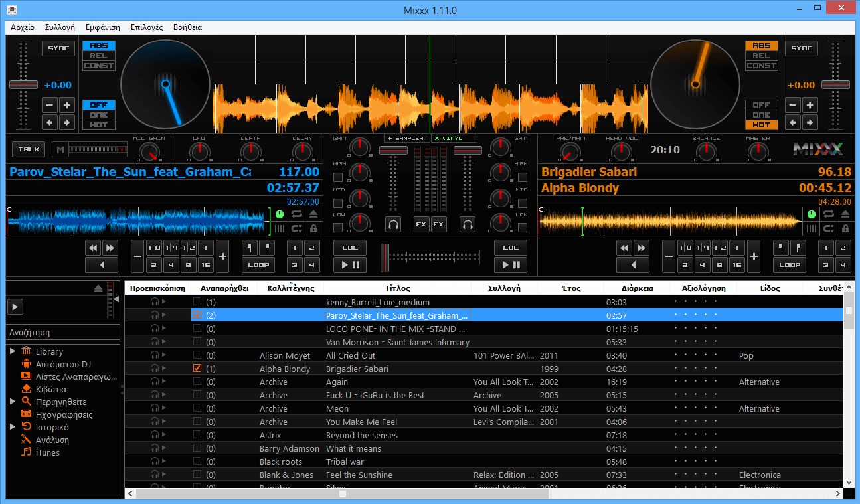
Task: Play blue deck in reverse
Action: [102, 265]
